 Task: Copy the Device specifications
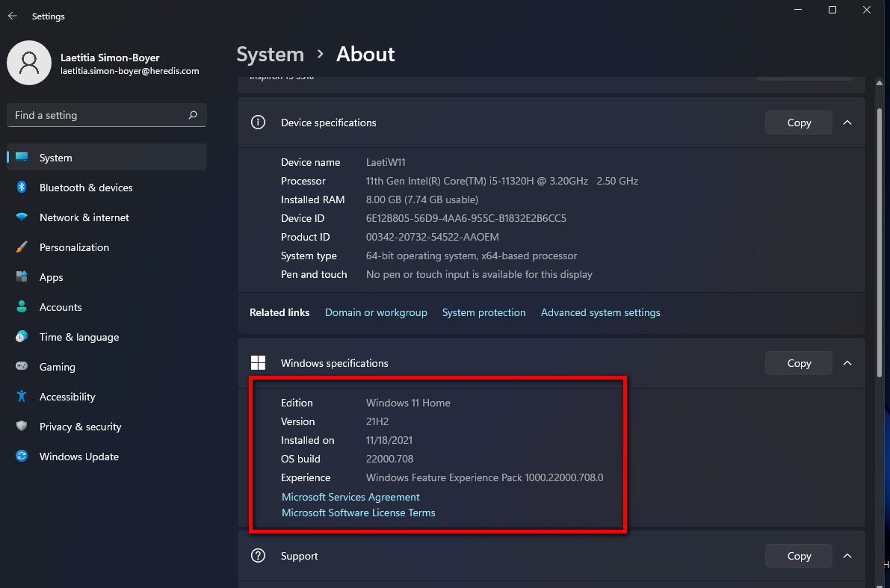tap(798, 123)
